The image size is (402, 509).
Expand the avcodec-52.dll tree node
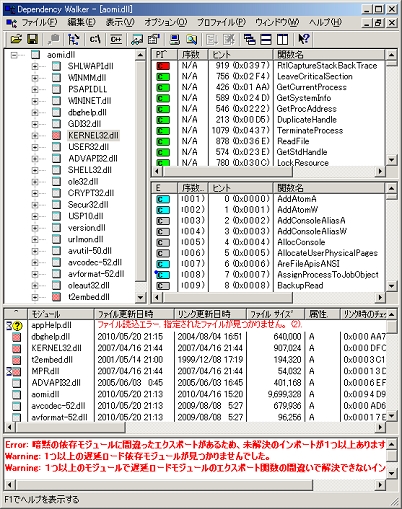pyautogui.click(x=35, y=262)
